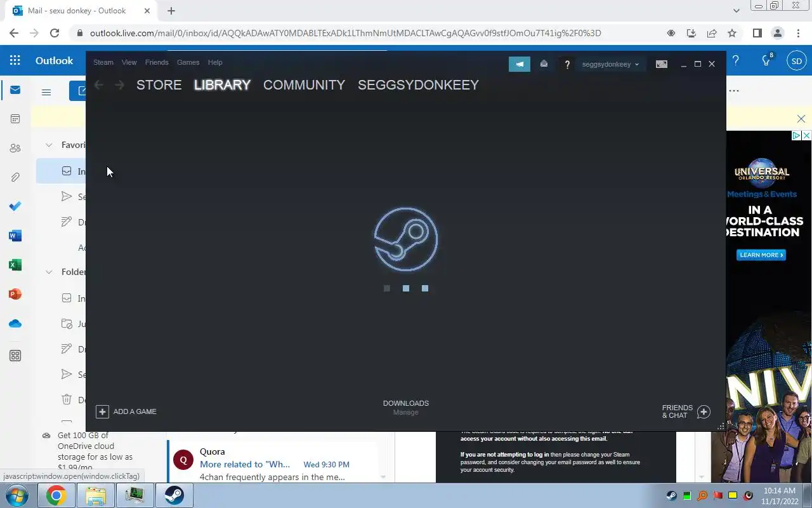
Task: Click Outlook help question mark icon
Action: tap(736, 61)
